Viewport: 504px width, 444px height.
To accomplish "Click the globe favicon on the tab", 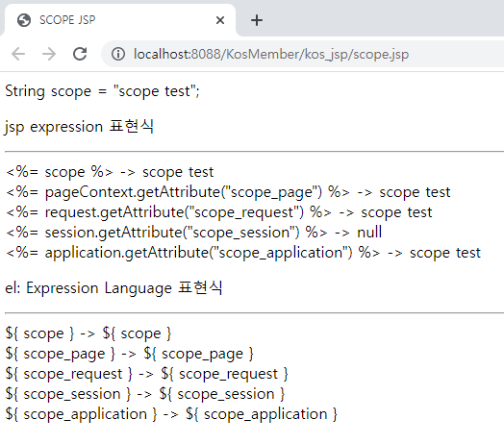I will pos(24,20).
